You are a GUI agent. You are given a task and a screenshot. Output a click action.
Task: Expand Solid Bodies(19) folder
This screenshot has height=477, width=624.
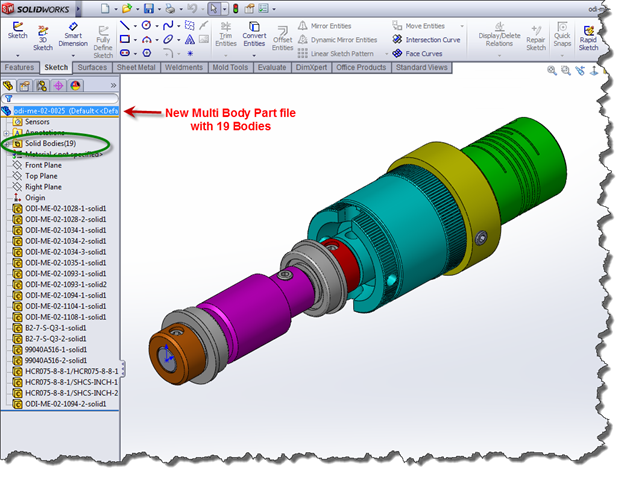[6, 144]
